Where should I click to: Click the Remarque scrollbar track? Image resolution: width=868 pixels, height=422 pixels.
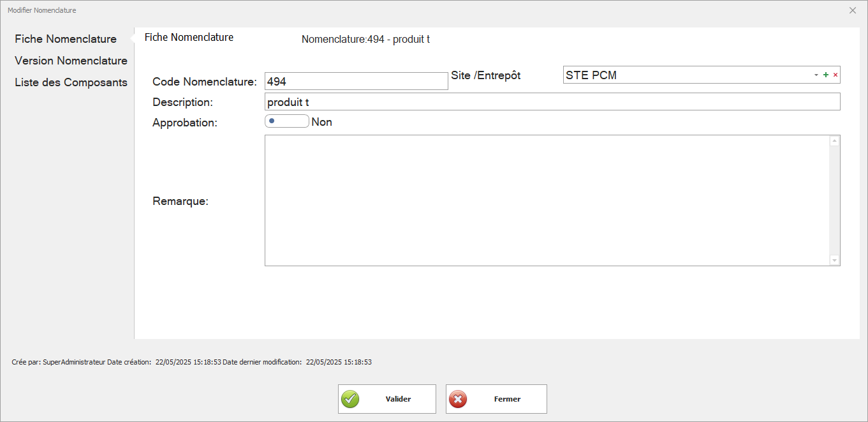tap(834, 201)
